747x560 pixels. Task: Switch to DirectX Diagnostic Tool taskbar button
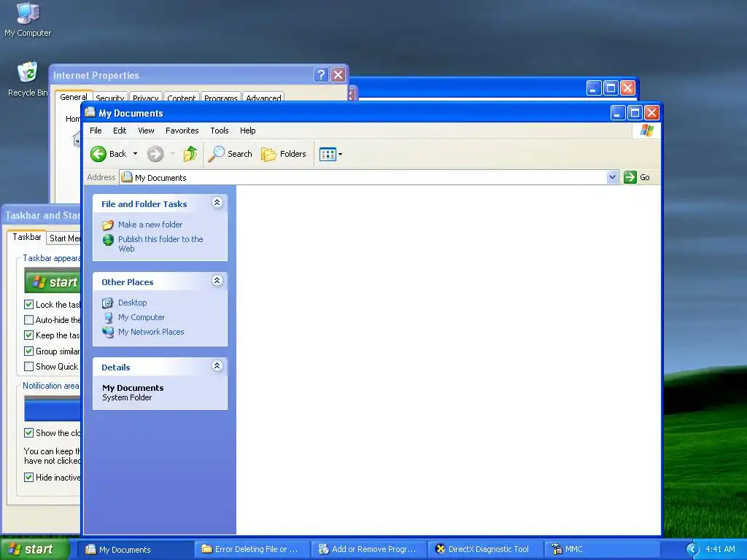click(x=486, y=550)
